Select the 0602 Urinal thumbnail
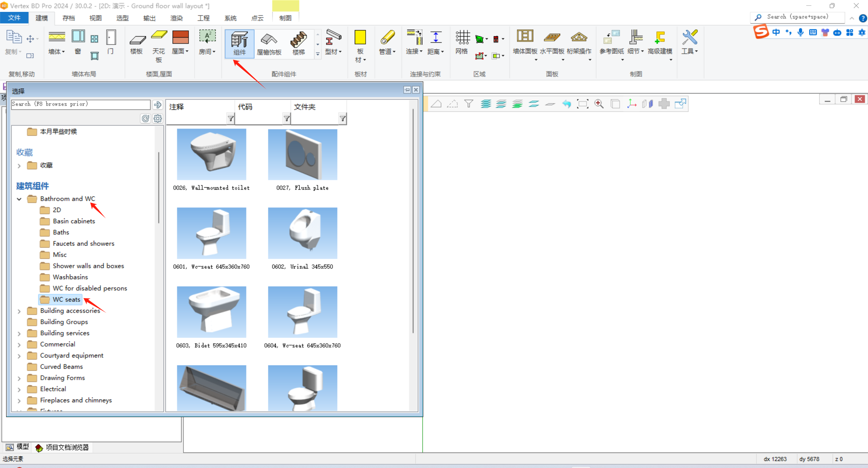868x468 pixels. coord(303,233)
